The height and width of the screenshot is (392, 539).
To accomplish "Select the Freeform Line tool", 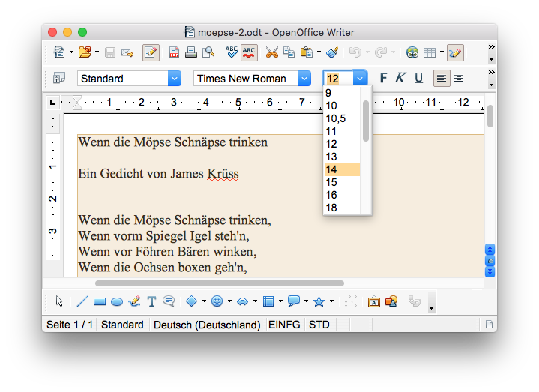I will tap(134, 301).
